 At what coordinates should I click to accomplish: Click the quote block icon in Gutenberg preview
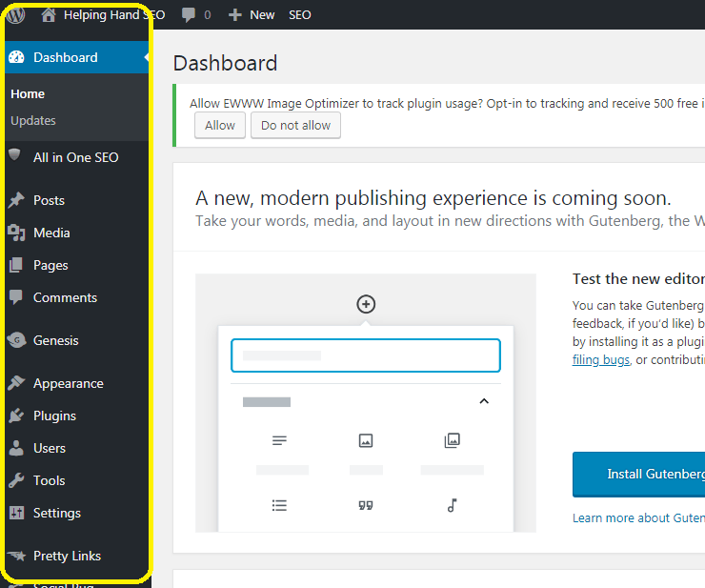(x=366, y=506)
